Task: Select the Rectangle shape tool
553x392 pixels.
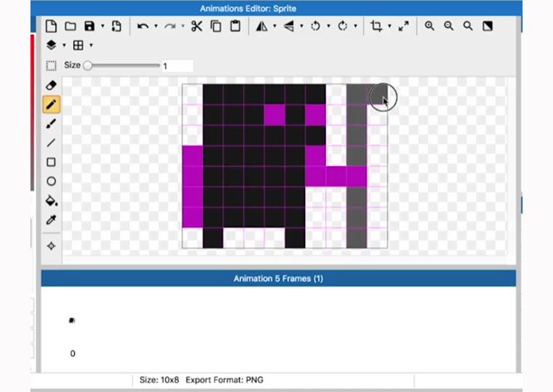Action: tap(51, 162)
